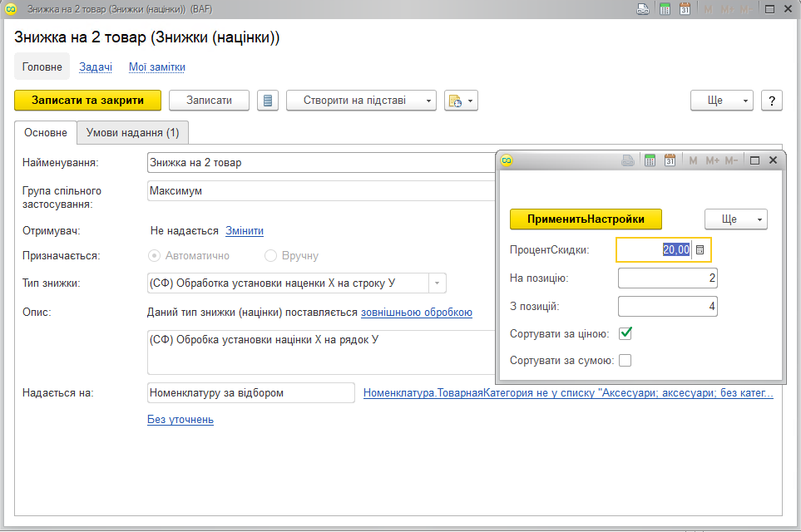Image resolution: width=801 pixels, height=532 pixels.
Task: Click ПрименитьНастройки button
Action: click(586, 219)
